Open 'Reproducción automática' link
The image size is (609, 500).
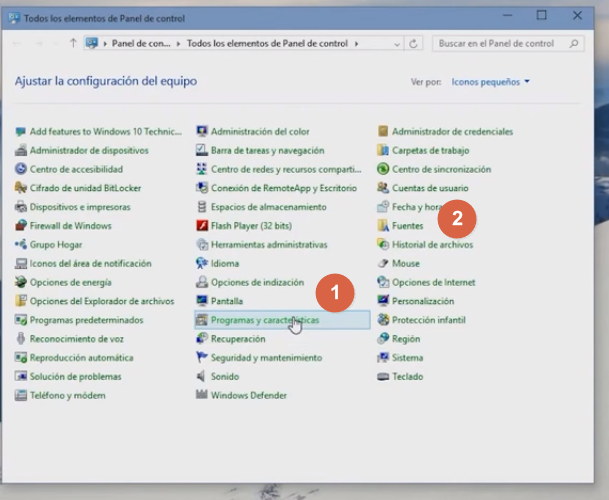(x=82, y=357)
